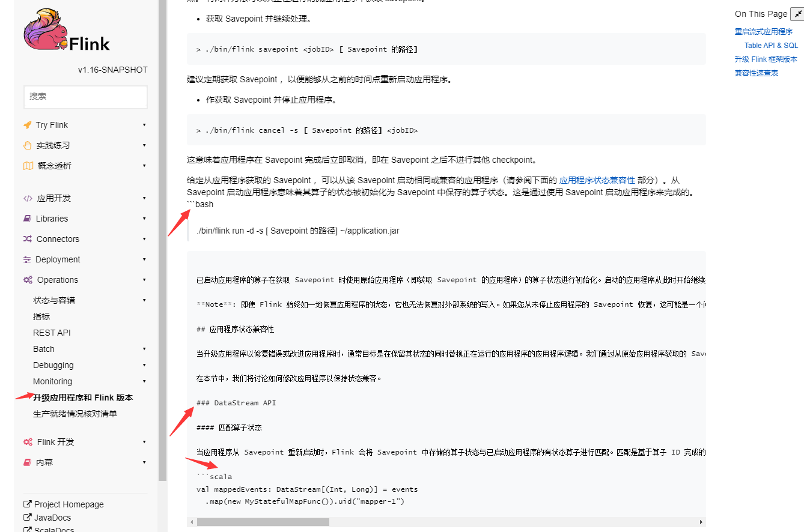Expand the 内幕 section arrow
The width and height of the screenshot is (804, 532).
coord(144,462)
